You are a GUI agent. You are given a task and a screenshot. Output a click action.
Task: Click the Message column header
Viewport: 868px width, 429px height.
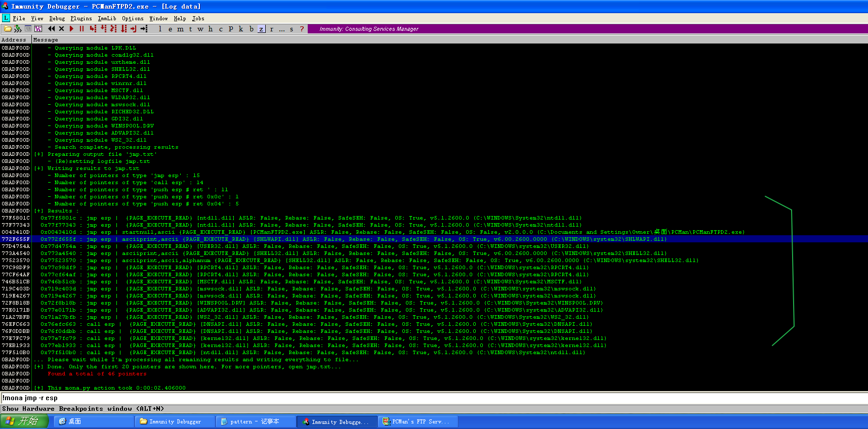tap(449, 39)
